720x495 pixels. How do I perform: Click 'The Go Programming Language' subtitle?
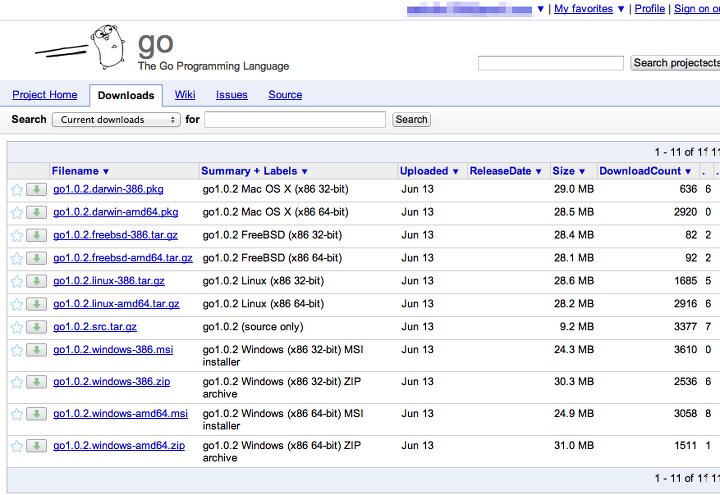[x=214, y=66]
